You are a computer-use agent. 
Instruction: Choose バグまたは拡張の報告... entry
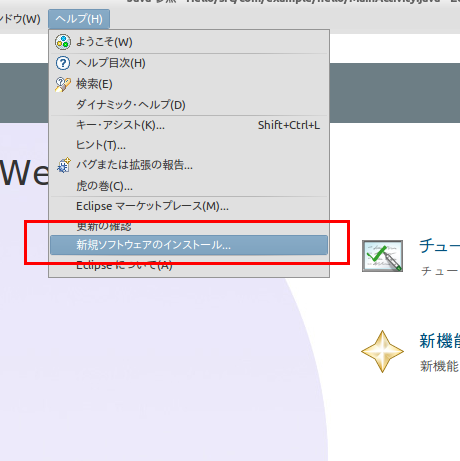point(189,165)
